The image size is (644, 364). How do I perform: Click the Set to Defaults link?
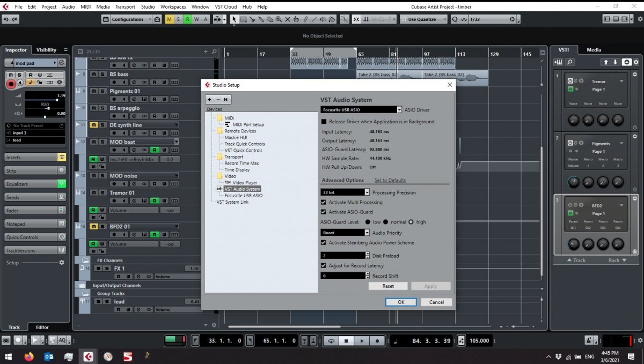(x=390, y=180)
